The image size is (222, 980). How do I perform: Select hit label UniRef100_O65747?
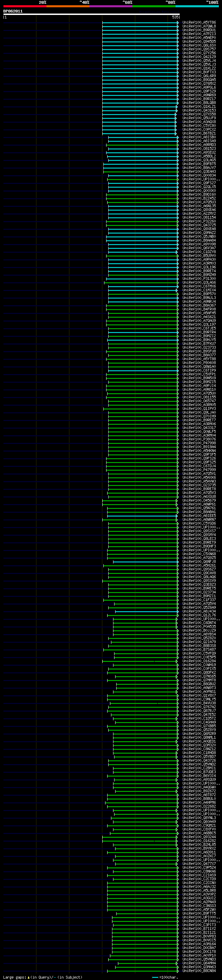pos(199,401)
